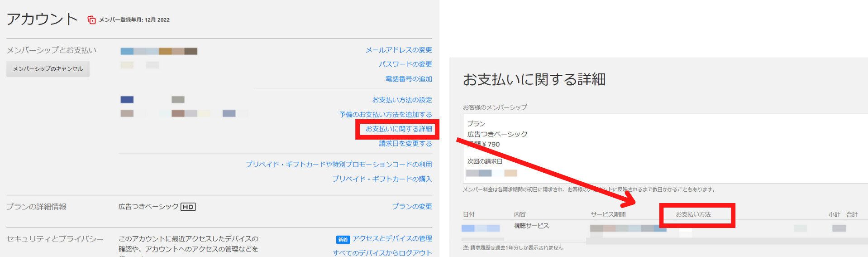Click the blue 新着 badge
868x257 pixels.
click(343, 239)
